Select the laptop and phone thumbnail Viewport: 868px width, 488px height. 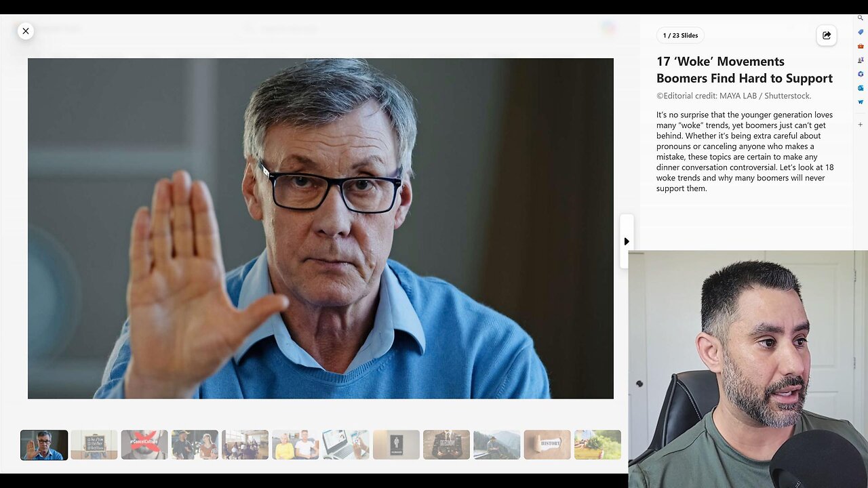(x=346, y=445)
